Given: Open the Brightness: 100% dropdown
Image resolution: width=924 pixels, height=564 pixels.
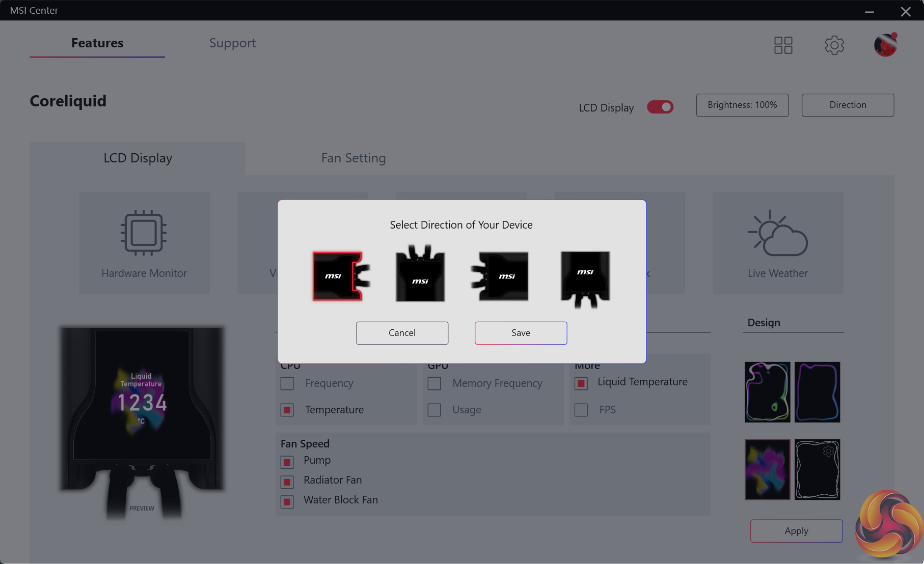Looking at the screenshot, I should tap(742, 105).
